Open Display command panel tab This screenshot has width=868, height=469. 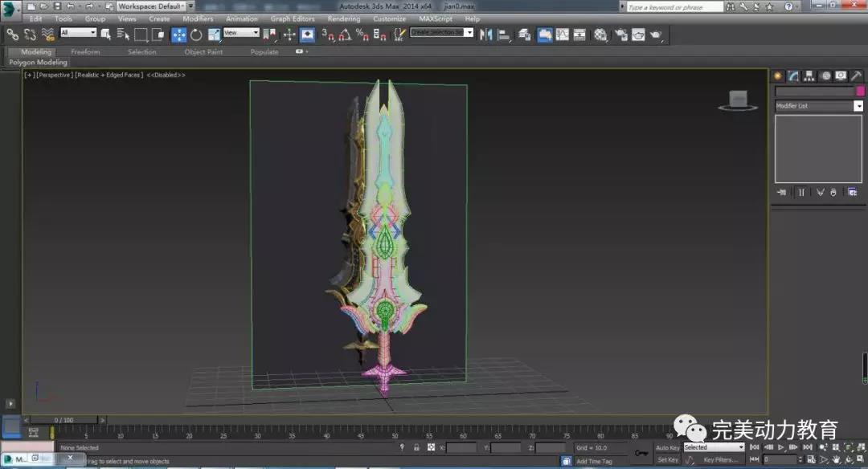[x=841, y=75]
